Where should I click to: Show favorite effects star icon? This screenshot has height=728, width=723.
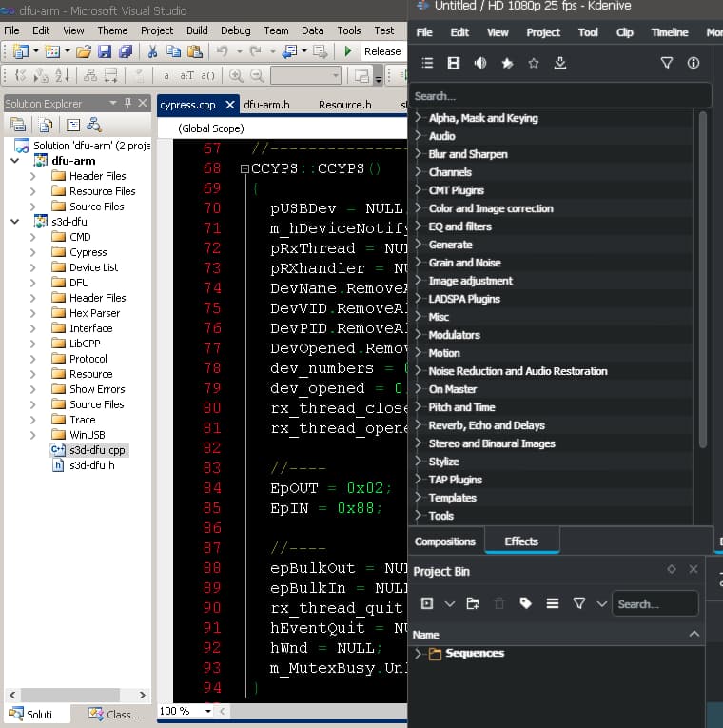point(534,63)
